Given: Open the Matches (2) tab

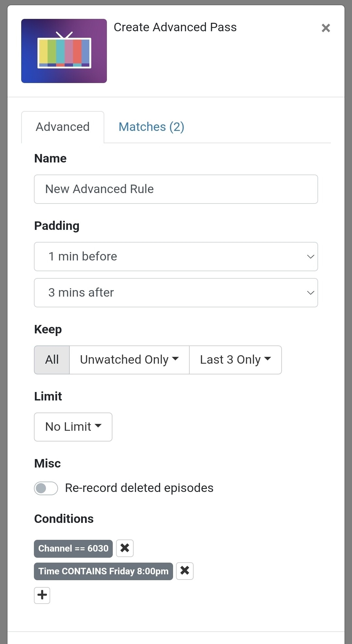Looking at the screenshot, I should click(x=151, y=127).
